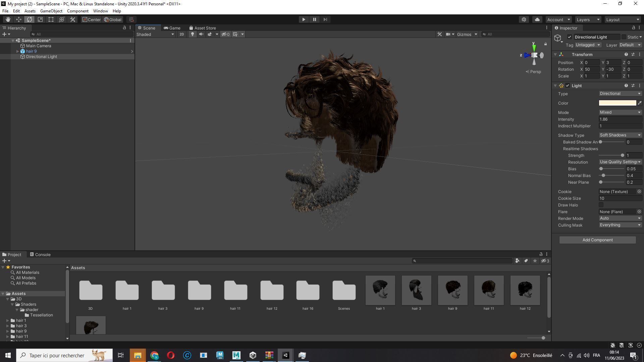Open the Layers dropdown

588,19
